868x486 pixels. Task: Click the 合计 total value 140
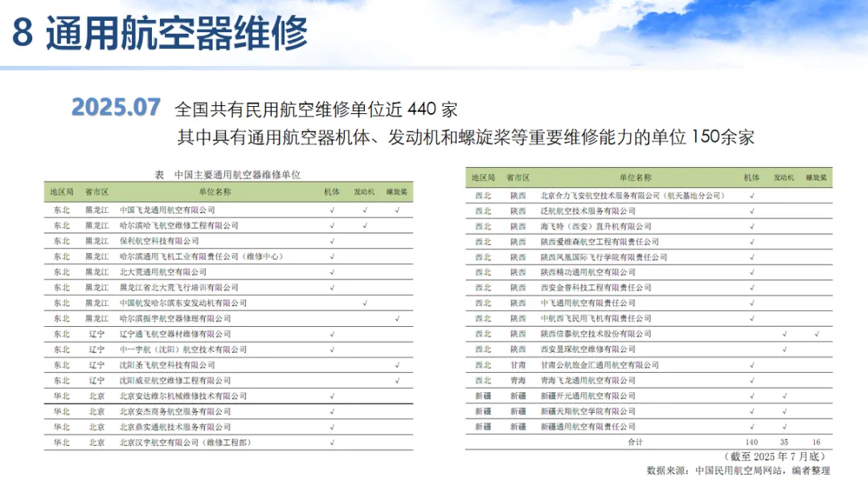[x=751, y=440]
